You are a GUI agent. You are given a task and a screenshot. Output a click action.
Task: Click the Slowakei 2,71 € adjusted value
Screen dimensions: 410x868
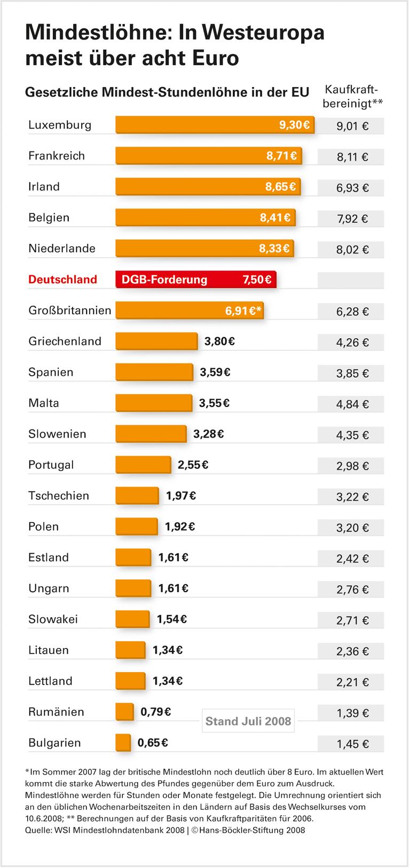pos(351,620)
